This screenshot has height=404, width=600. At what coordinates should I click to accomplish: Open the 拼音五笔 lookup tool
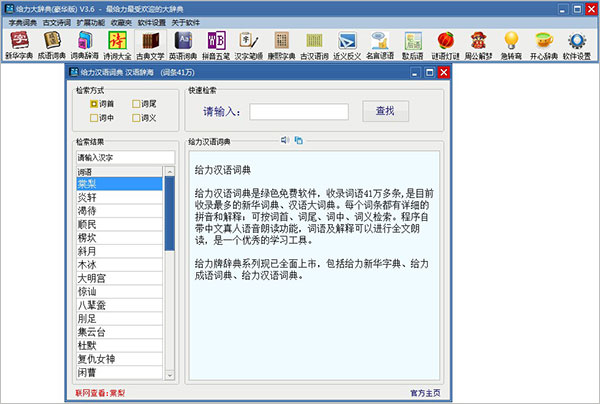pyautogui.click(x=216, y=46)
